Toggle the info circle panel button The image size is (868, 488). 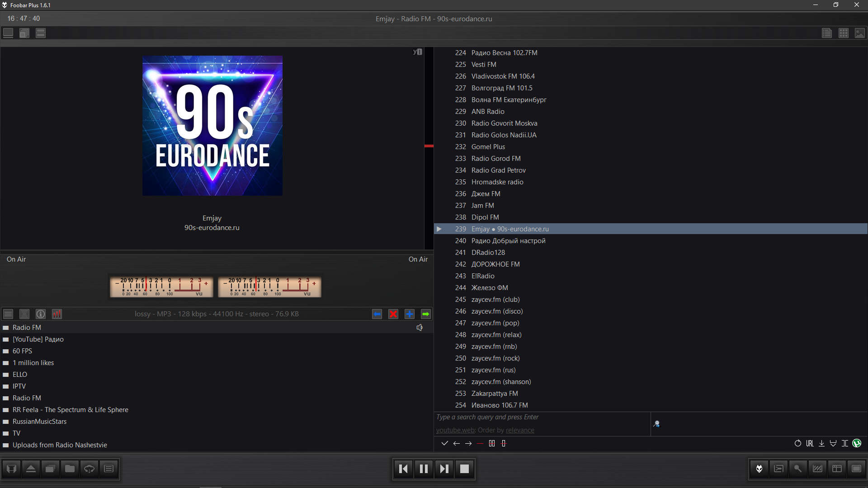tap(41, 314)
